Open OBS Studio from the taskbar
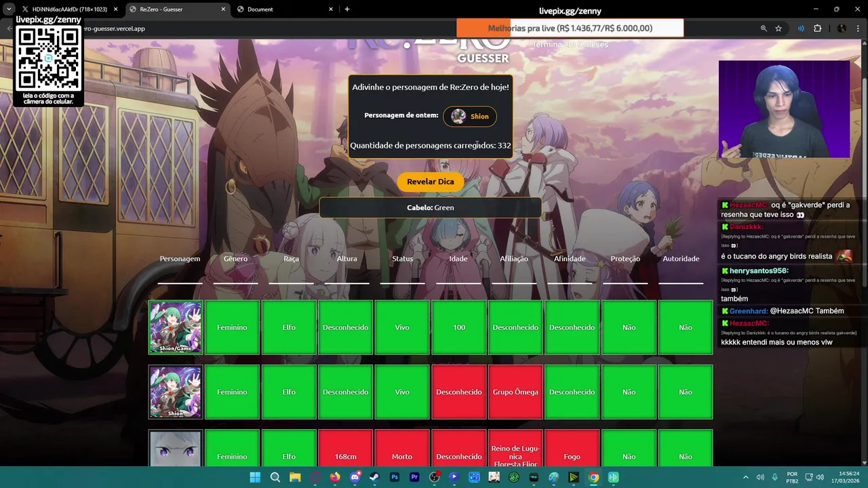This screenshot has height=488, width=868. tap(435, 477)
